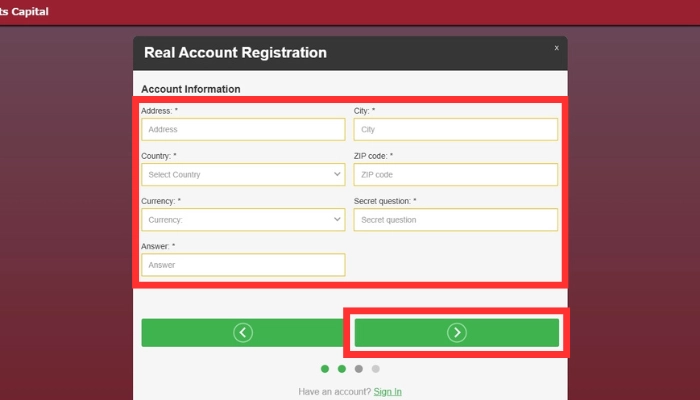Image resolution: width=700 pixels, height=400 pixels.
Task: Open the Select Country dropdown
Action: tap(243, 175)
